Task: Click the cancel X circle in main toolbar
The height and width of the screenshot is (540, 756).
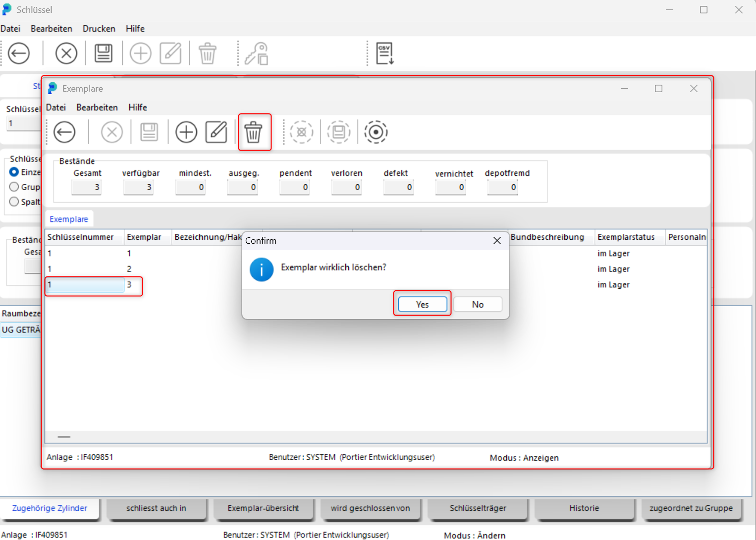Action: [x=66, y=54]
